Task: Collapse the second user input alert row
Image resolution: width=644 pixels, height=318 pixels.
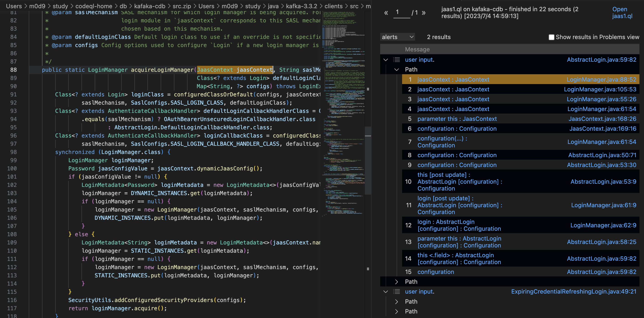Action: point(386,291)
